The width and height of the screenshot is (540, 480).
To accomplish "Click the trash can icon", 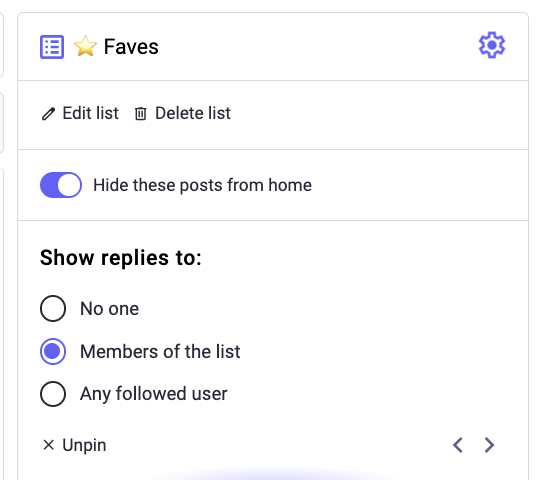I will point(141,114).
